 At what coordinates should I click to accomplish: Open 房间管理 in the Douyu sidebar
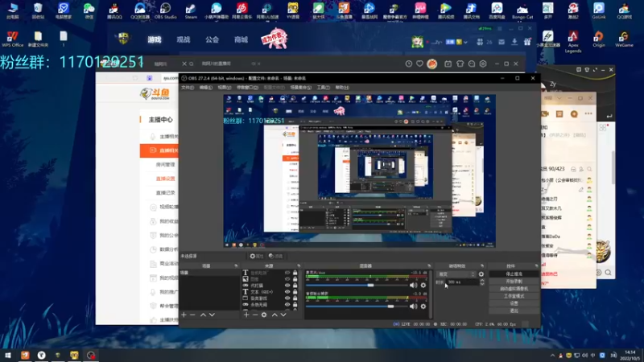click(166, 165)
